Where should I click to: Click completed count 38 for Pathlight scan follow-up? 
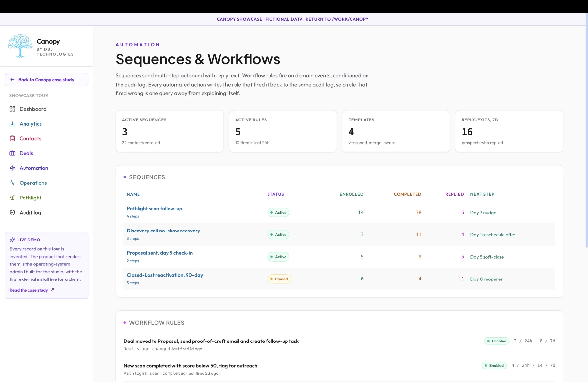point(418,212)
